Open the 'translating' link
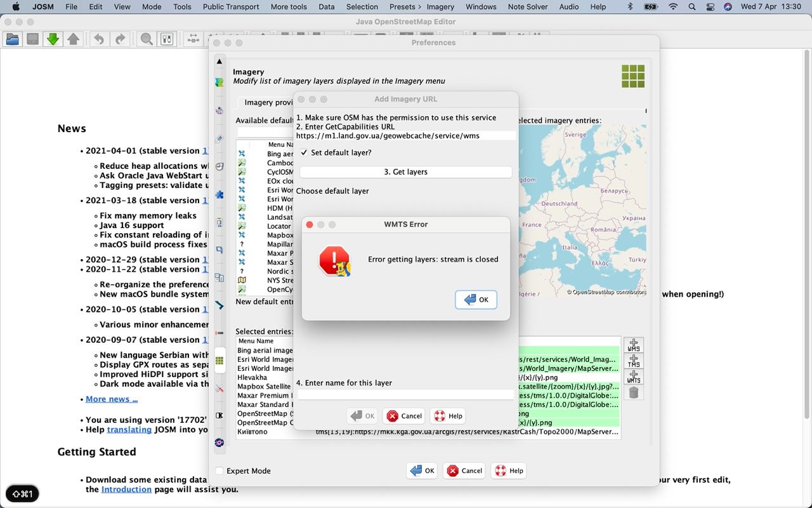The image size is (812, 508). point(129,429)
